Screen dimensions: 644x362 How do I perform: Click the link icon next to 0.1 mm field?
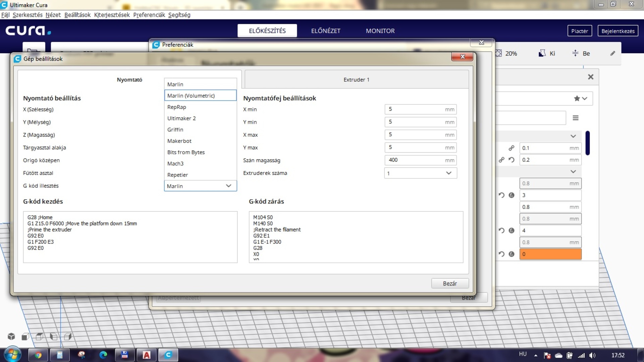512,148
